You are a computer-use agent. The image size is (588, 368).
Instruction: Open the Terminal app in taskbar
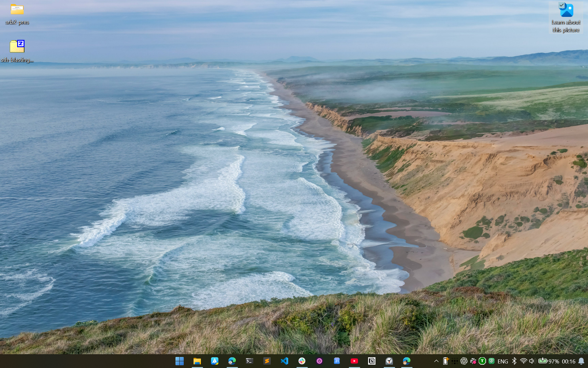click(x=249, y=361)
